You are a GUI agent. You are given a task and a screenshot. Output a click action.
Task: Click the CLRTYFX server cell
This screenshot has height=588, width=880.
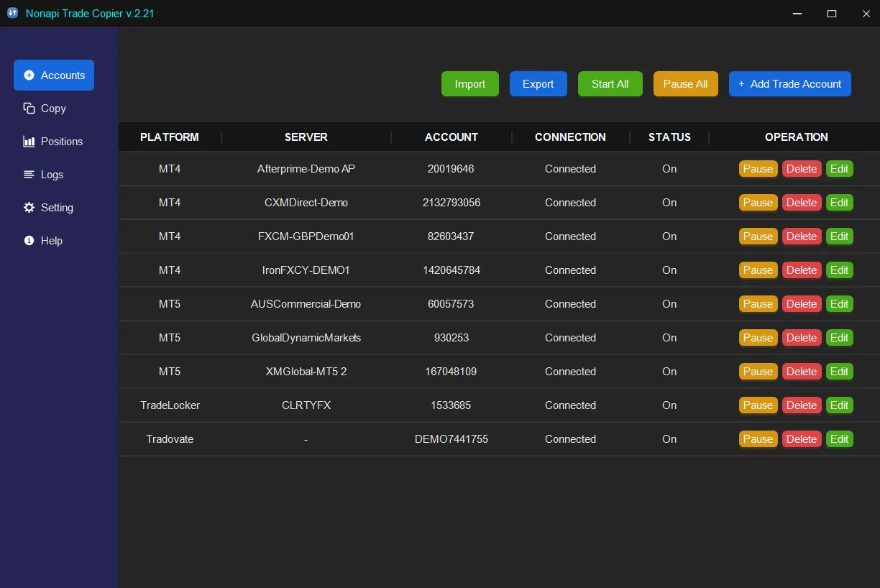coord(306,405)
